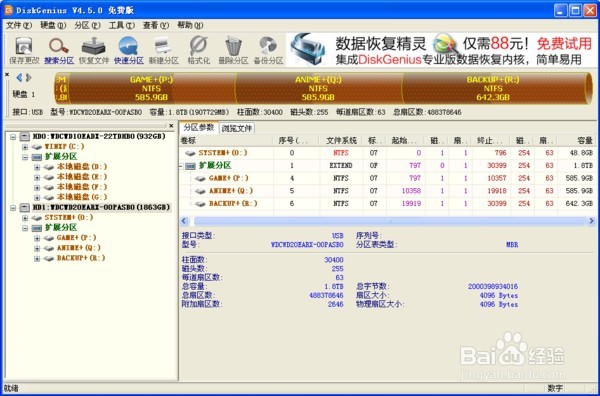This screenshot has width=600, height=396.
Task: Click ANIME+ (Q:) segment in disk bar
Action: [319, 88]
